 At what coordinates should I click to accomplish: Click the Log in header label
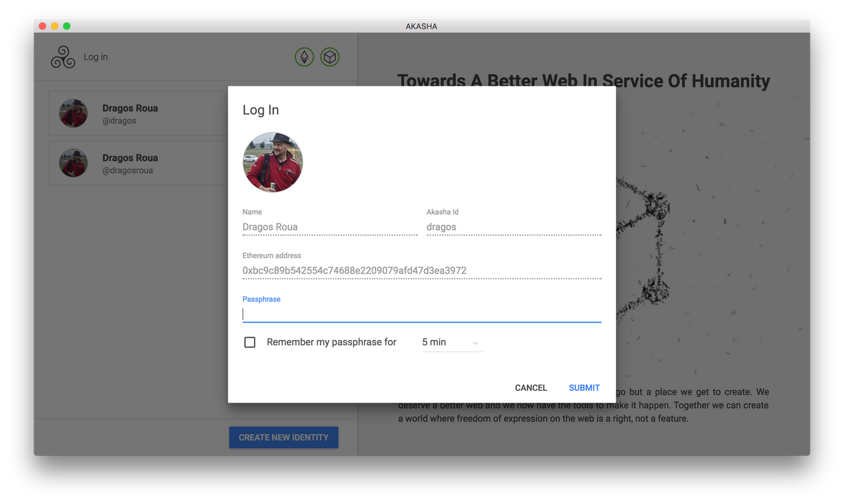pos(96,57)
